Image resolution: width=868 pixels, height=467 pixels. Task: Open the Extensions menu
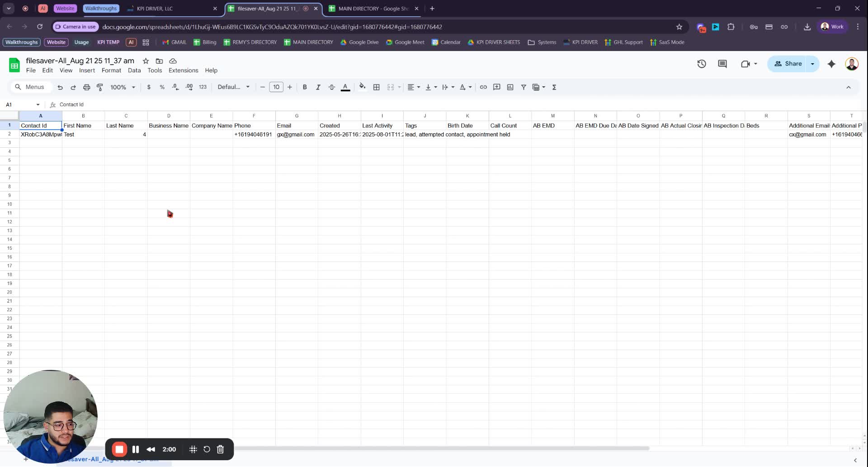point(183,70)
